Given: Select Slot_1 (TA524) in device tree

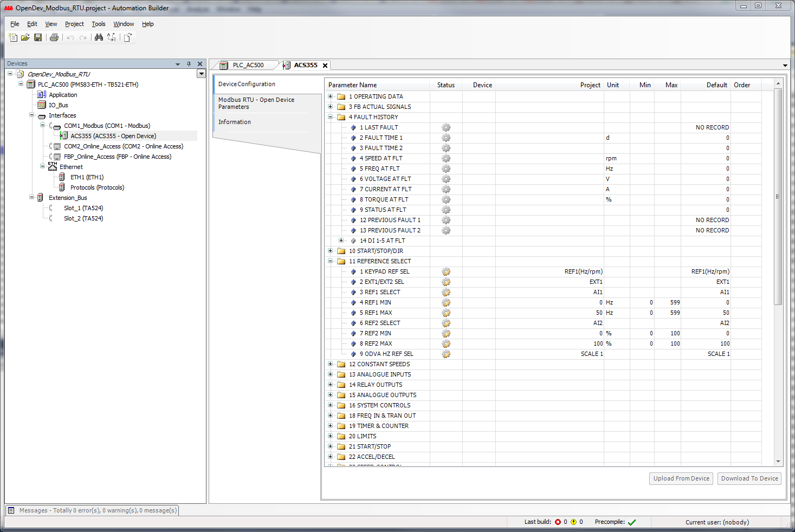Looking at the screenshot, I should (x=83, y=208).
